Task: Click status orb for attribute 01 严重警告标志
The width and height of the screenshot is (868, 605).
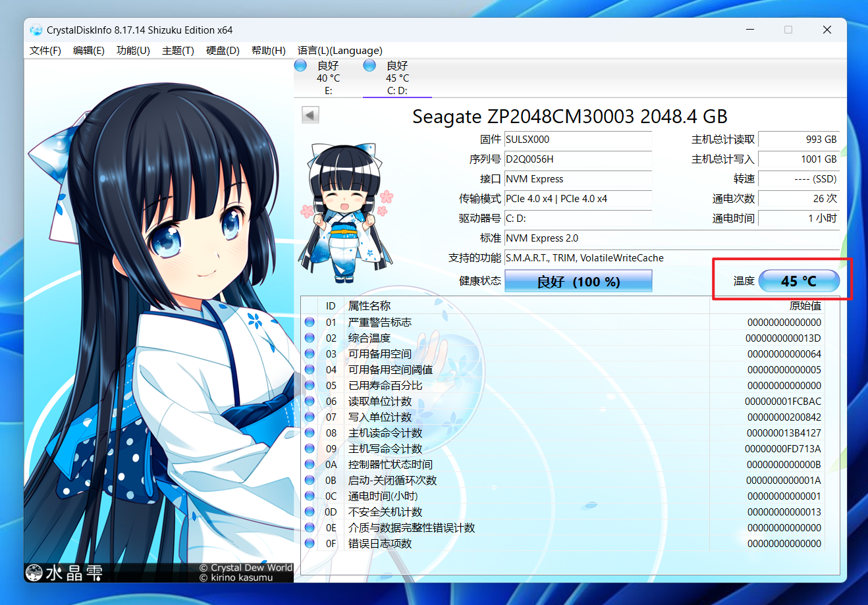Action: coord(310,323)
